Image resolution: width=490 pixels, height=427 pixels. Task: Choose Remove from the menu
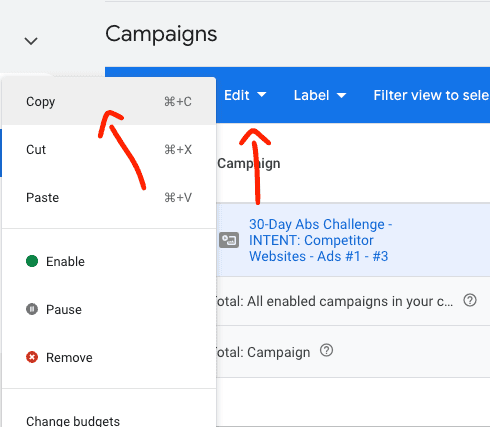coord(109,357)
